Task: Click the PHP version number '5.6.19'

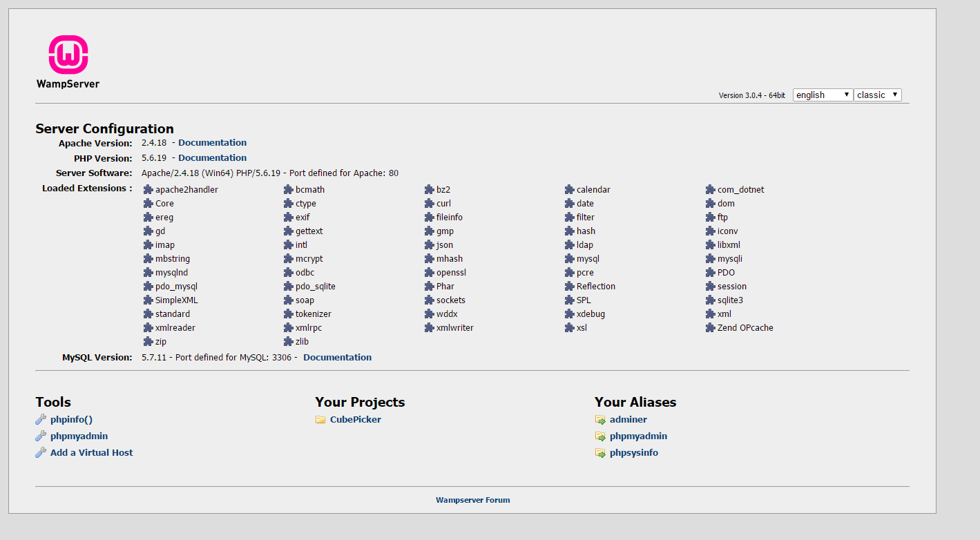Action: 155,158
